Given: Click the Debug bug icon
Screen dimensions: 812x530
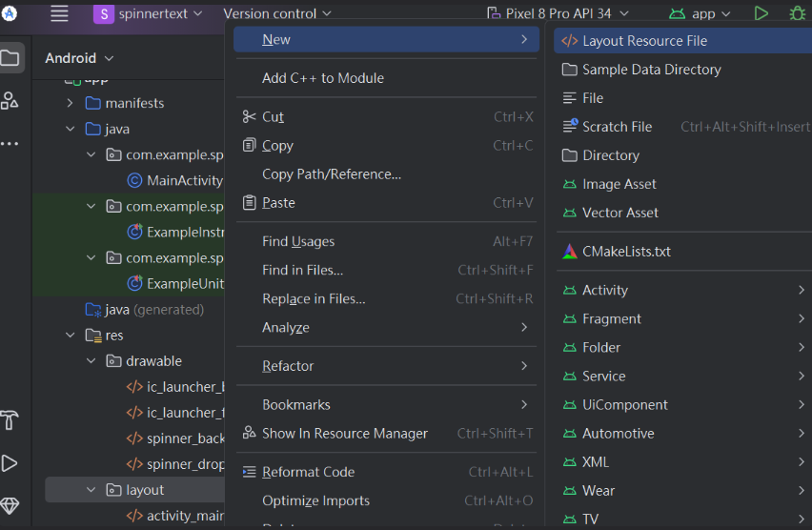Looking at the screenshot, I should 797,13.
